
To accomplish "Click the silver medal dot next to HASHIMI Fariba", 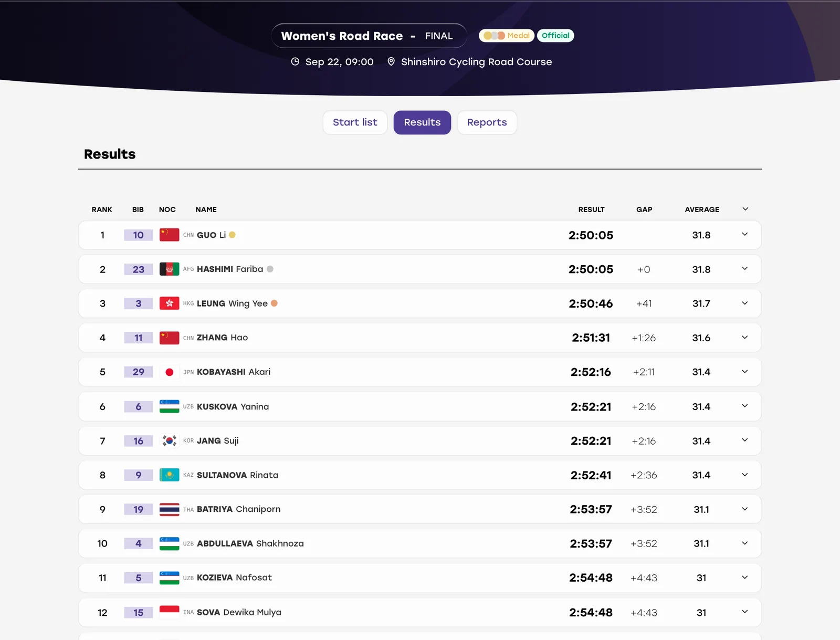I will [270, 269].
